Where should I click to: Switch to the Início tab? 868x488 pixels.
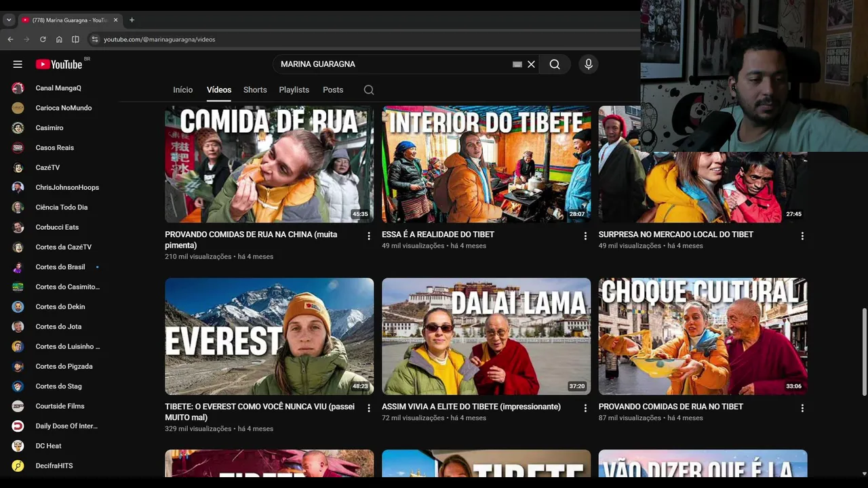point(183,89)
